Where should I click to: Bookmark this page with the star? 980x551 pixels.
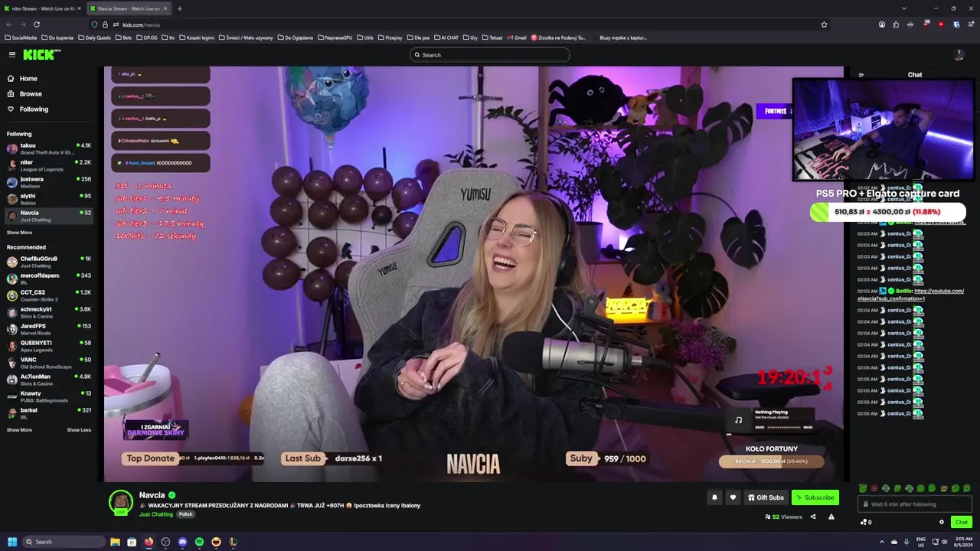(x=824, y=24)
